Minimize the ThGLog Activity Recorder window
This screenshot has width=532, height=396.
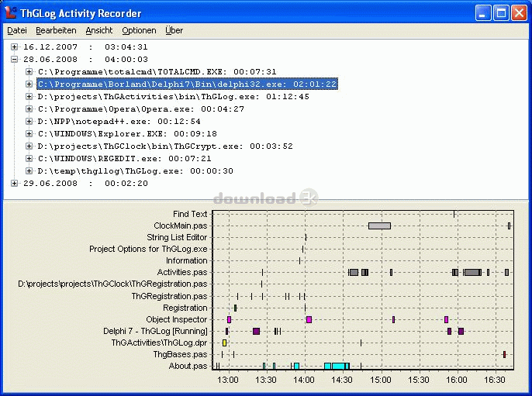pyautogui.click(x=483, y=13)
